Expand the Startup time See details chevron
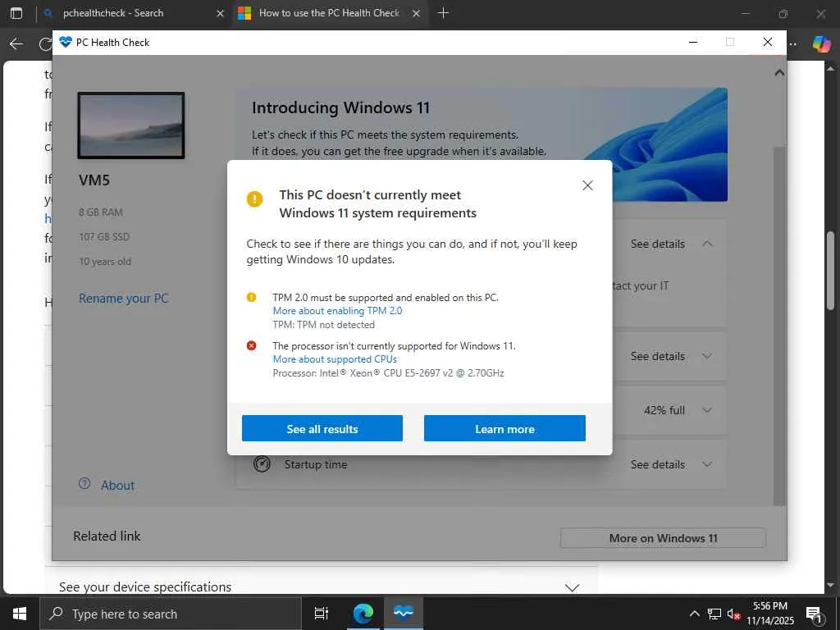The image size is (840, 630). 707,464
